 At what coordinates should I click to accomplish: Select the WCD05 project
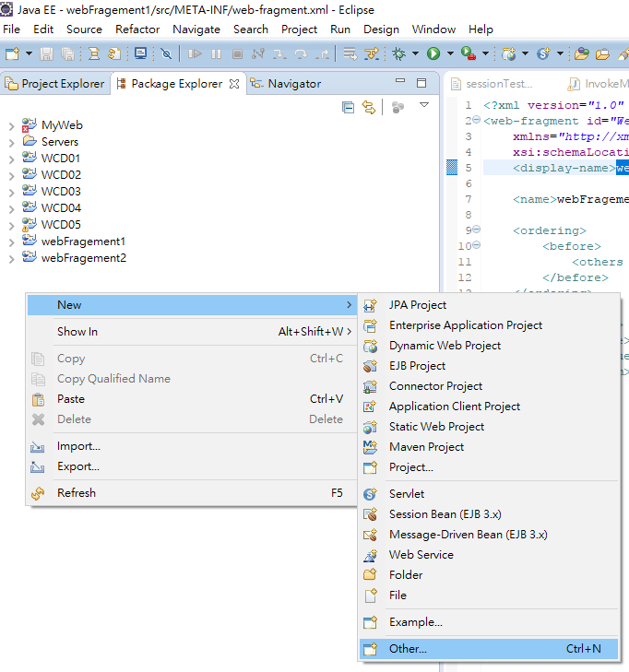point(61,225)
